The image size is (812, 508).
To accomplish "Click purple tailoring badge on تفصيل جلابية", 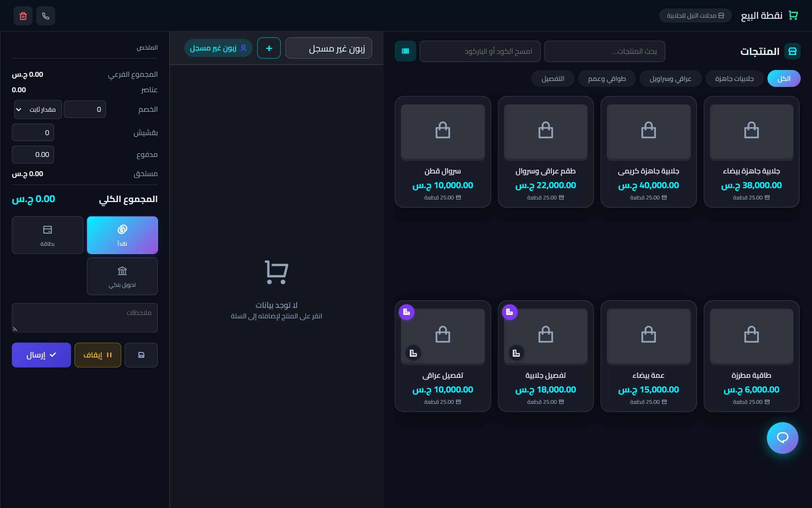I will pos(510,312).
